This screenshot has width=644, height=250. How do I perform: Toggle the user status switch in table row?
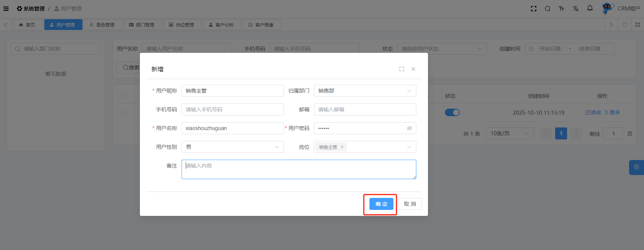point(452,112)
